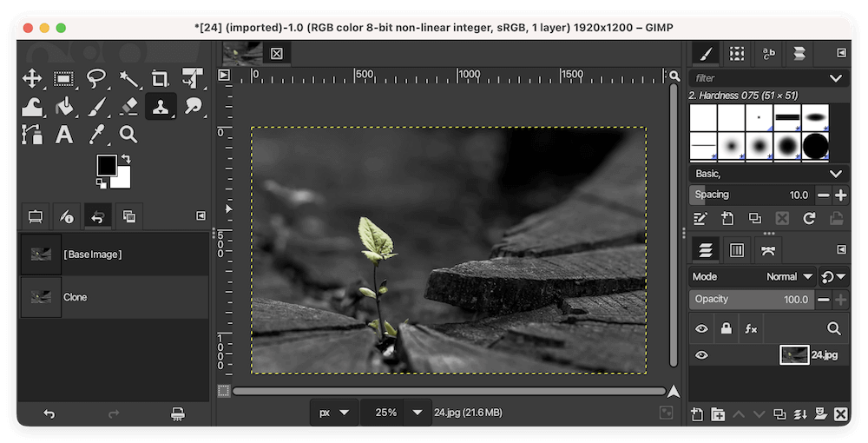
Task: Increase brush Spacing with plus button
Action: pyautogui.click(x=841, y=195)
